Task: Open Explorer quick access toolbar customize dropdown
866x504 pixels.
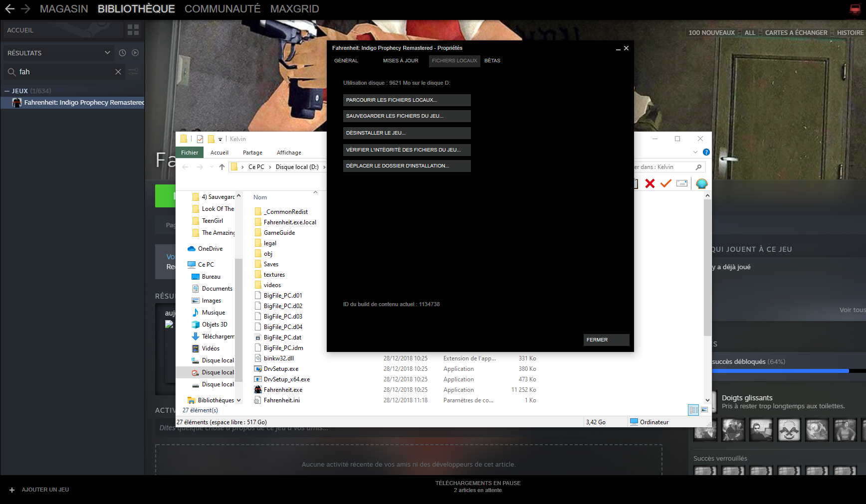Action: pos(220,140)
